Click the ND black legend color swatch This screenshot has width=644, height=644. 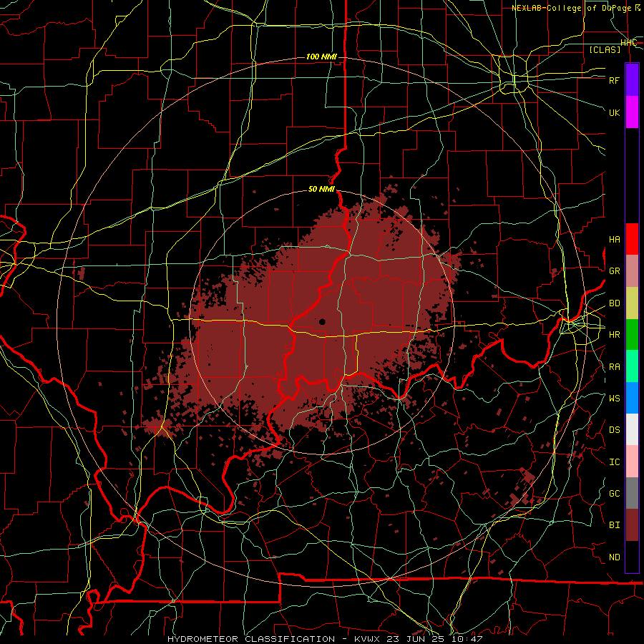tap(632, 557)
